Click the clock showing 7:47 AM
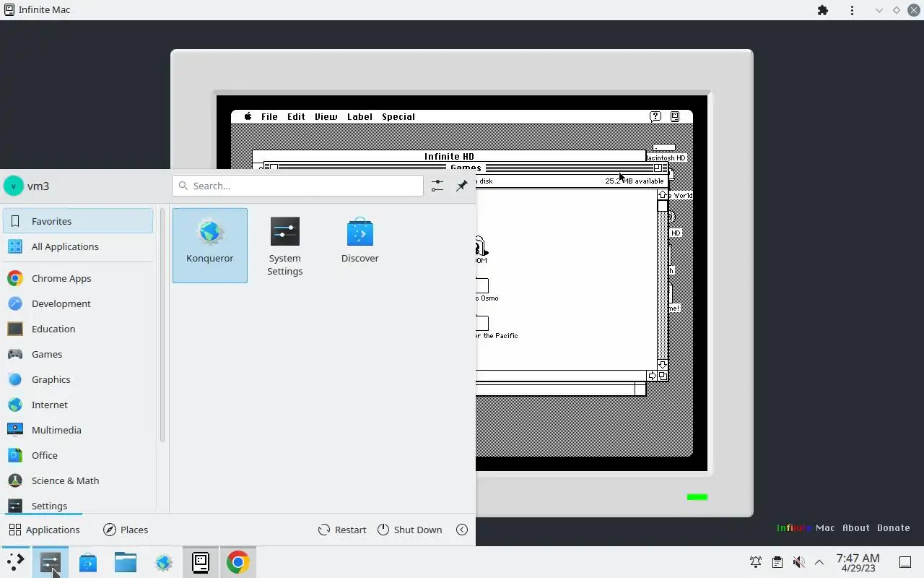Screen dimensions: 924x578 coord(858,562)
